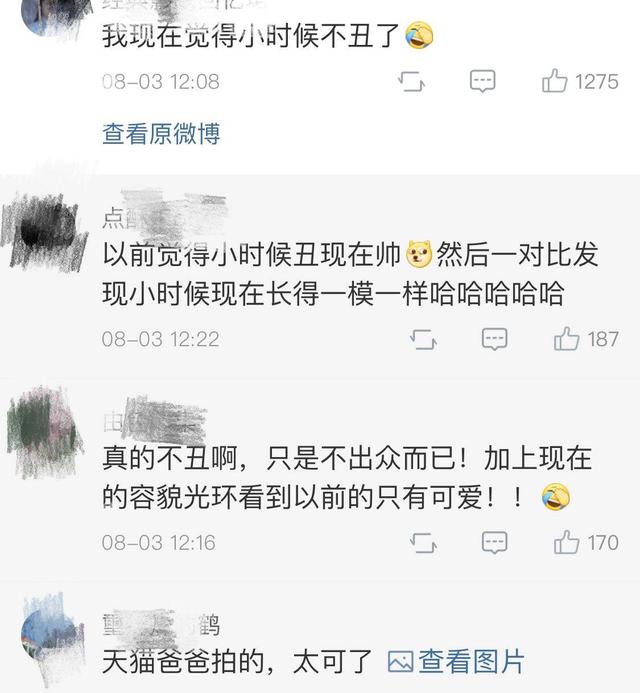
Task: Open avatar of the 12:16 commenter
Action: [46, 433]
